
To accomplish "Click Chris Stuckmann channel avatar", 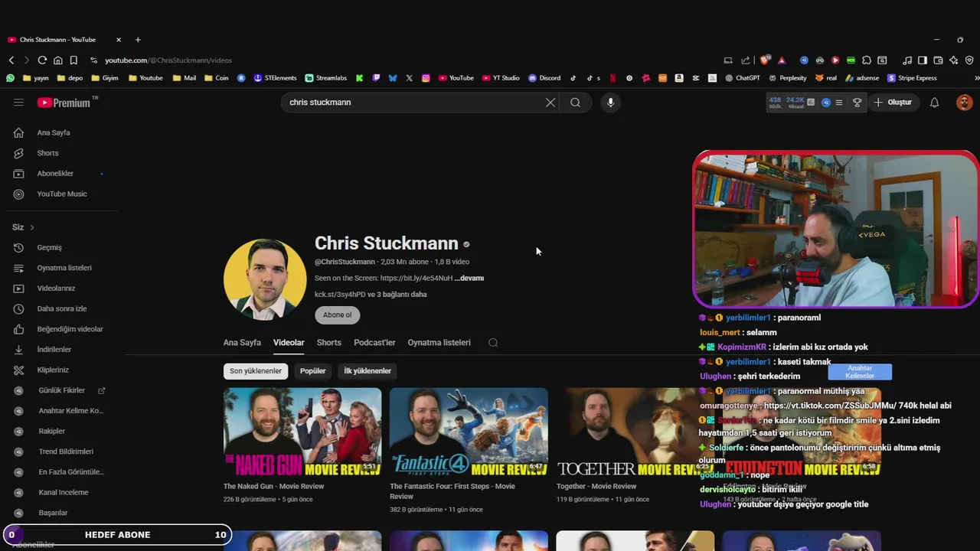I will (265, 279).
